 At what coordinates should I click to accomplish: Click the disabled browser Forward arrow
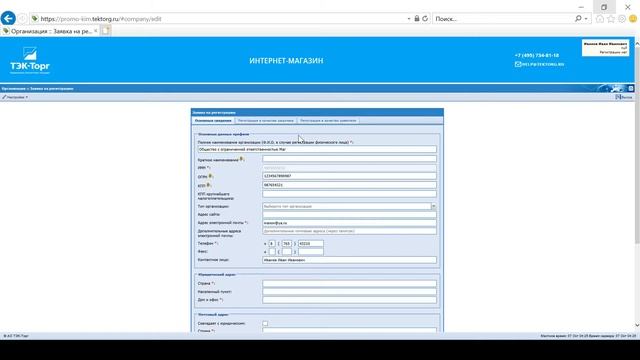click(x=22, y=19)
